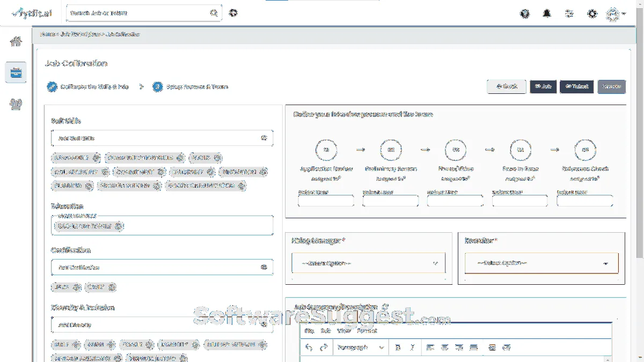Expand the Paragraph format dropdown
The width and height of the screenshot is (644, 362).
(x=360, y=348)
